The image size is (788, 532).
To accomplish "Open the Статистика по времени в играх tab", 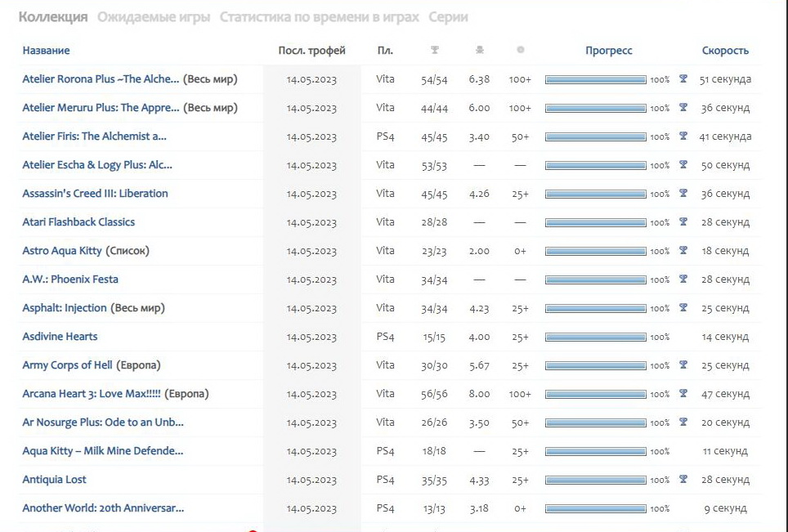I will (x=319, y=17).
